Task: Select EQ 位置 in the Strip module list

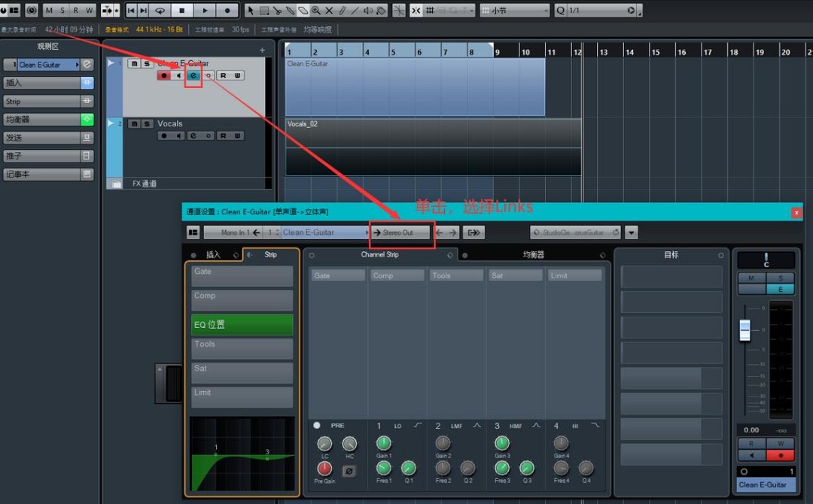Action: [x=241, y=324]
